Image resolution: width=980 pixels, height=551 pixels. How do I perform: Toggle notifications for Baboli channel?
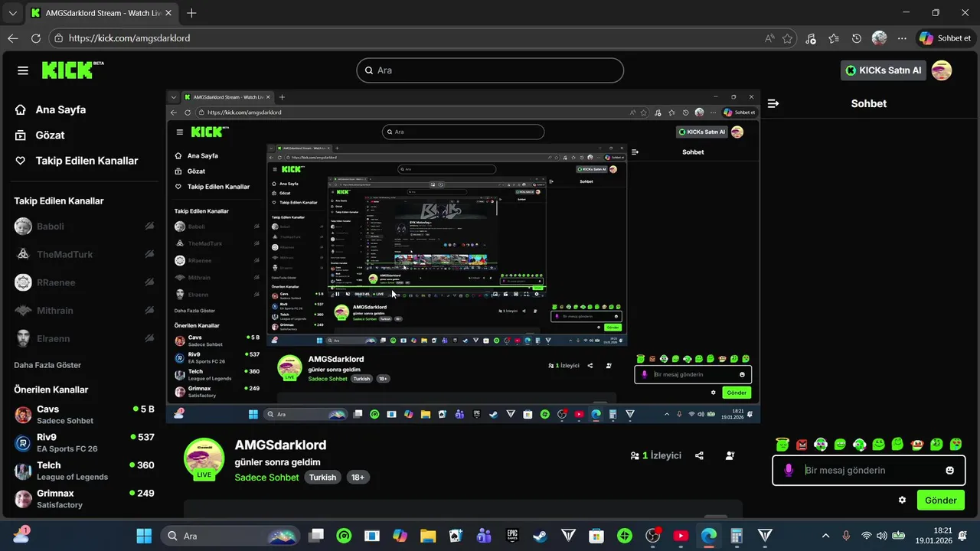pos(149,227)
